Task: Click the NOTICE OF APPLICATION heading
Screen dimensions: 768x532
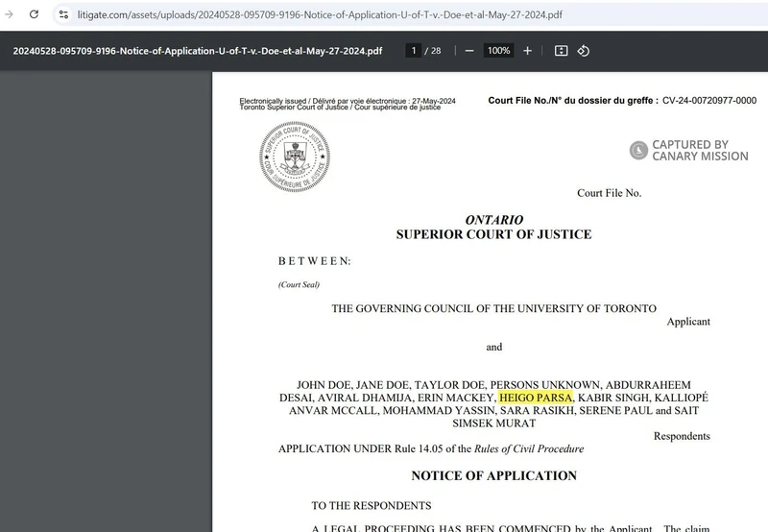Action: tap(493, 475)
